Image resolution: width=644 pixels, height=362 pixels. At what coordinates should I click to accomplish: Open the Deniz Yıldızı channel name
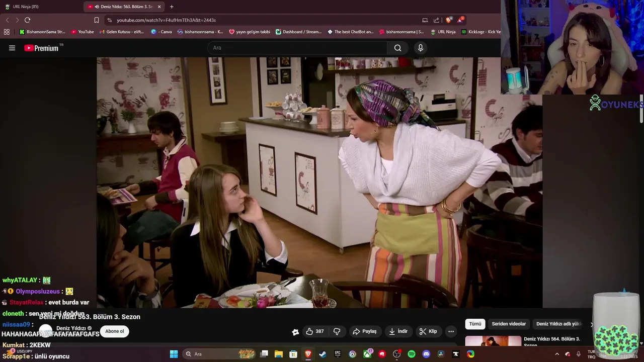pos(71,328)
